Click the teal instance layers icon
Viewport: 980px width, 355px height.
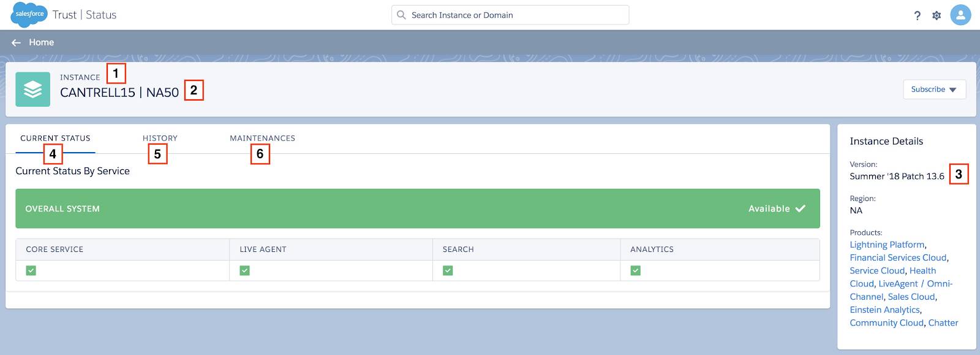coord(32,90)
